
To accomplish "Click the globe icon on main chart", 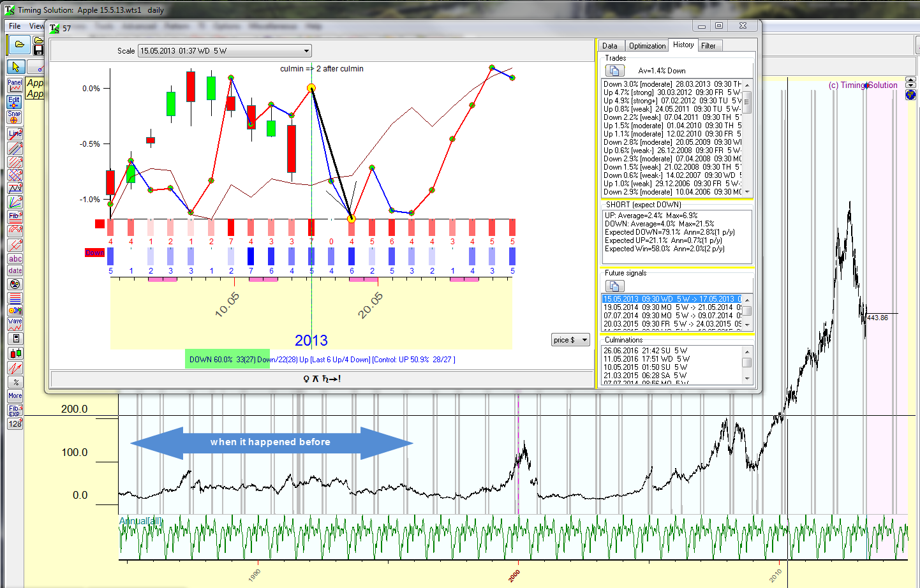I will pos(910,95).
